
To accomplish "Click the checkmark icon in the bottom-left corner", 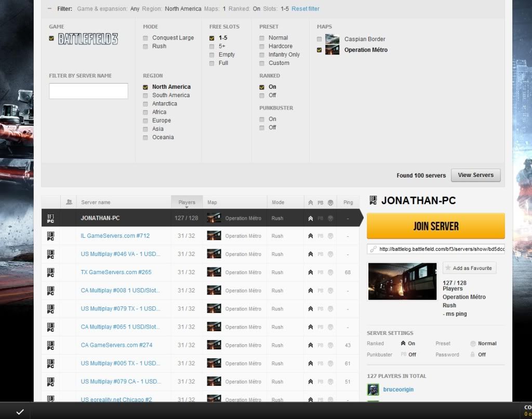I will click(x=20, y=411).
